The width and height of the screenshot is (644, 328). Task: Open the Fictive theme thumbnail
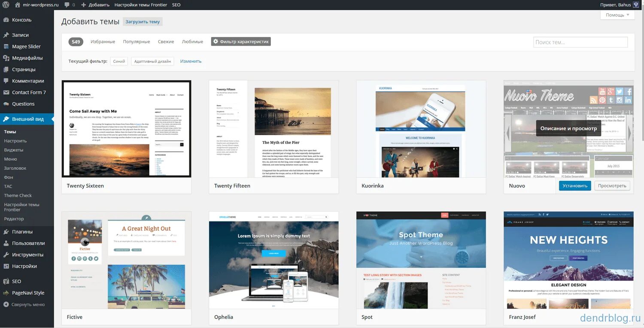(x=127, y=260)
